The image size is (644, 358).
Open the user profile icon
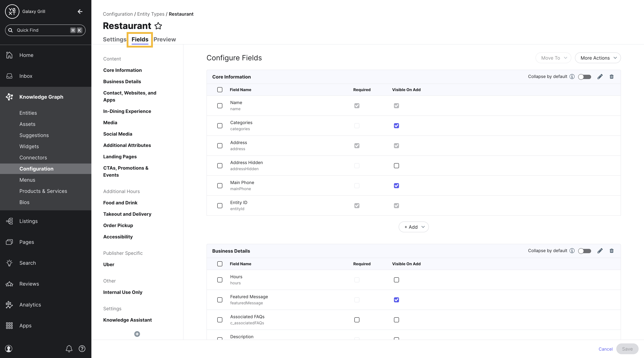pyautogui.click(x=9, y=348)
